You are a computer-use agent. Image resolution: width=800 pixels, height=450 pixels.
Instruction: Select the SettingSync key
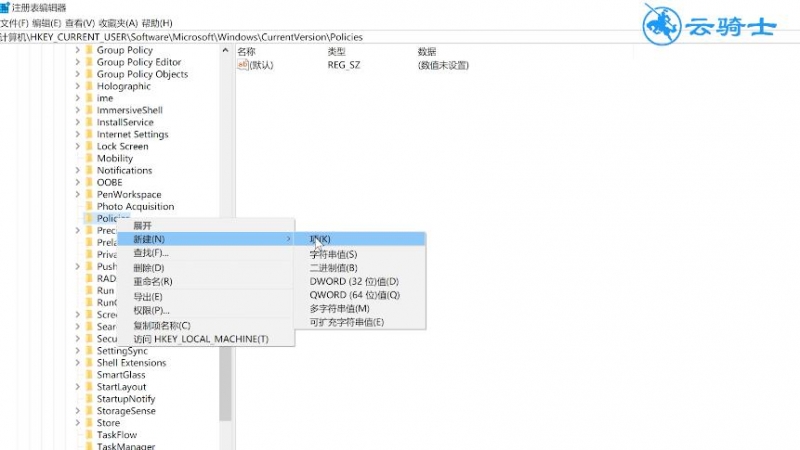[122, 351]
